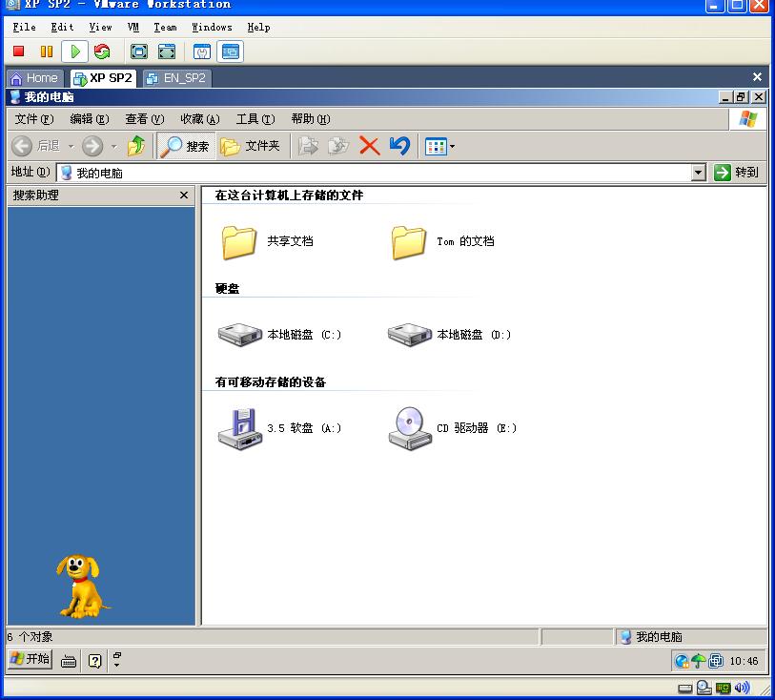Select Local Disk (D:) drive

(x=449, y=335)
